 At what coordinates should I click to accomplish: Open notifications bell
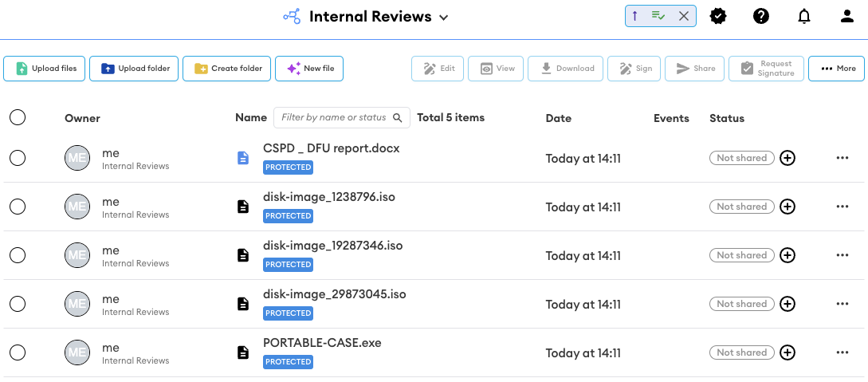click(803, 17)
